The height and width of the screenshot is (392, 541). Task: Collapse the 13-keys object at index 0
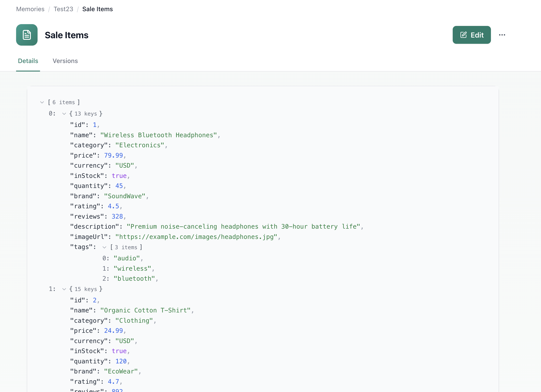tap(64, 114)
